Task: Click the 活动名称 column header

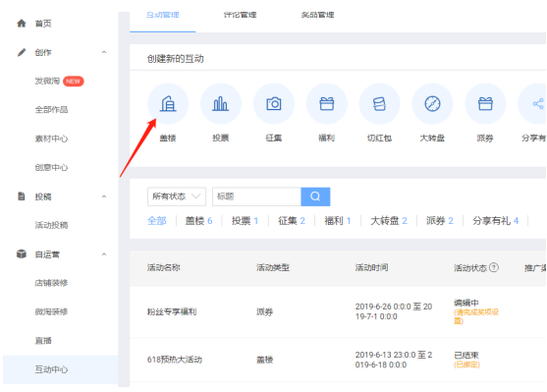Action: pyautogui.click(x=164, y=268)
